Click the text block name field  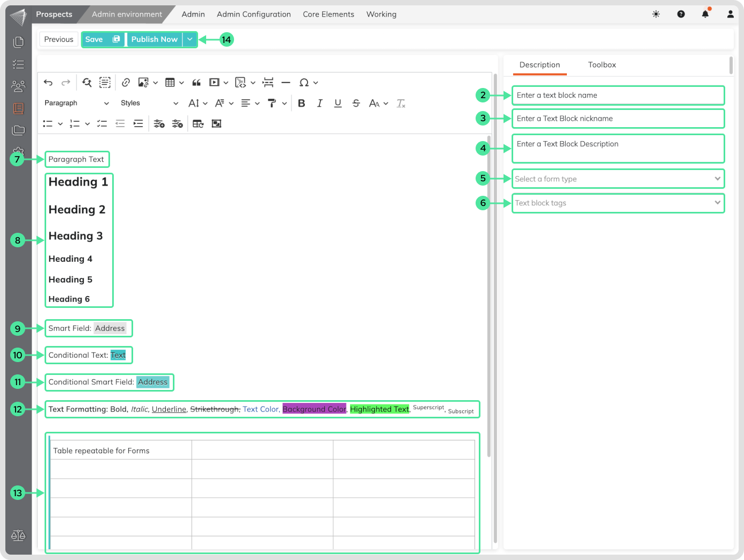(617, 95)
